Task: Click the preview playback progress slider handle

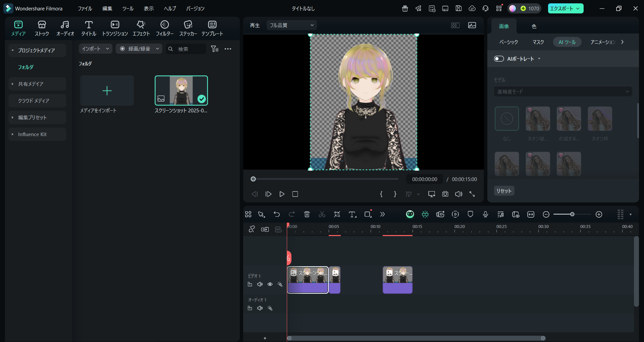Action: tap(253, 179)
